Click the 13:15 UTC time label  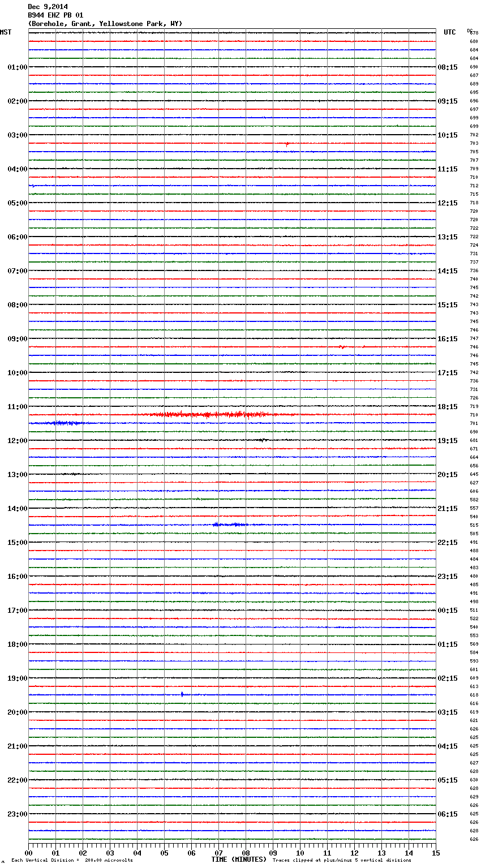coord(448,237)
